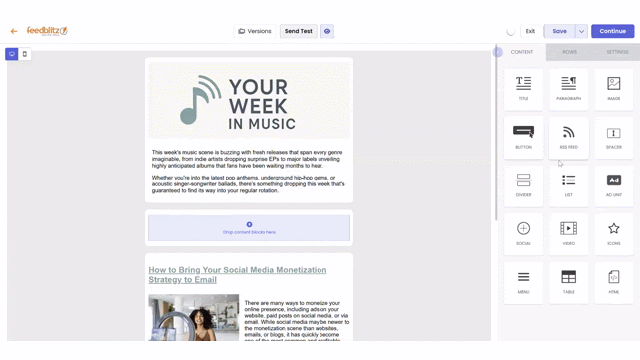
Task: Select the Title content block
Action: [x=523, y=89]
